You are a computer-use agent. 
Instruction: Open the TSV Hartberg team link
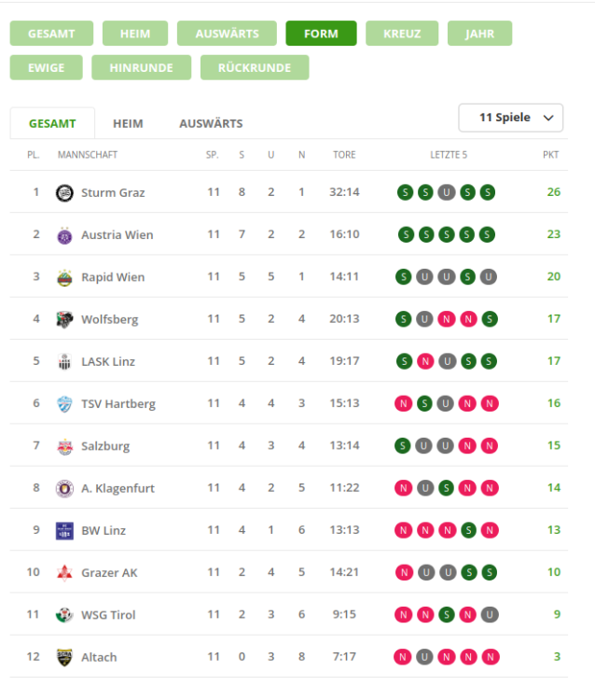click(118, 404)
